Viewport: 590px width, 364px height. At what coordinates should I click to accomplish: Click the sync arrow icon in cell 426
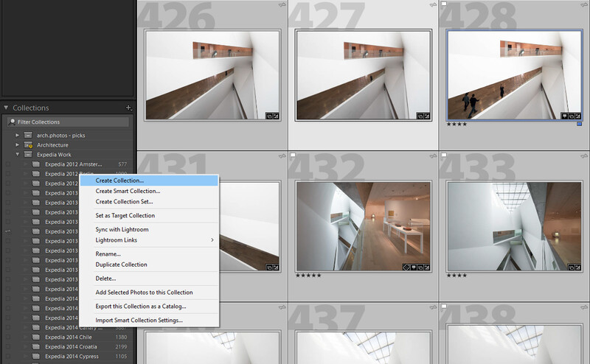click(282, 5)
